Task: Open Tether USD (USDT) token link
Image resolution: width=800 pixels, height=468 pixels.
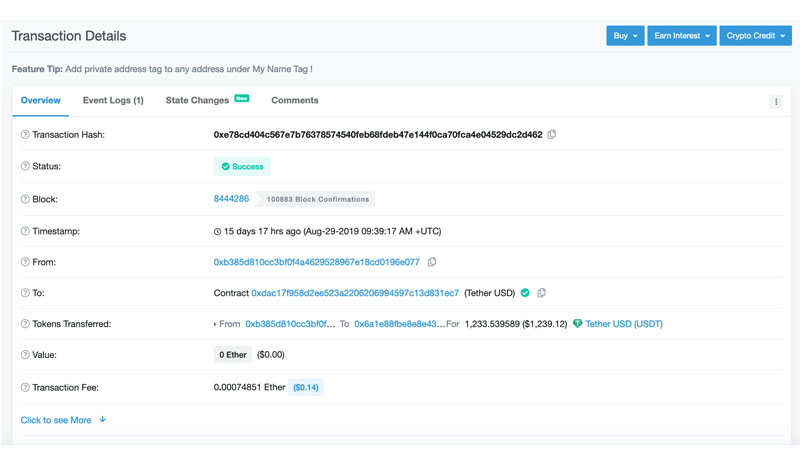Action: click(623, 324)
